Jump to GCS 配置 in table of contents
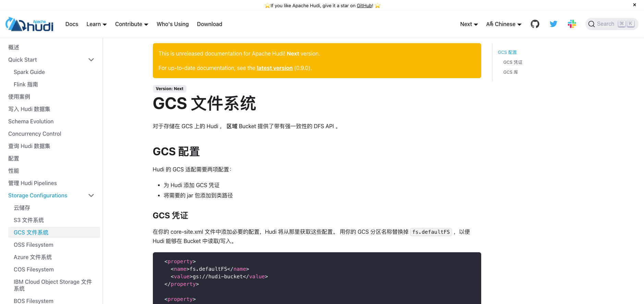The width and height of the screenshot is (644, 304). tap(507, 52)
